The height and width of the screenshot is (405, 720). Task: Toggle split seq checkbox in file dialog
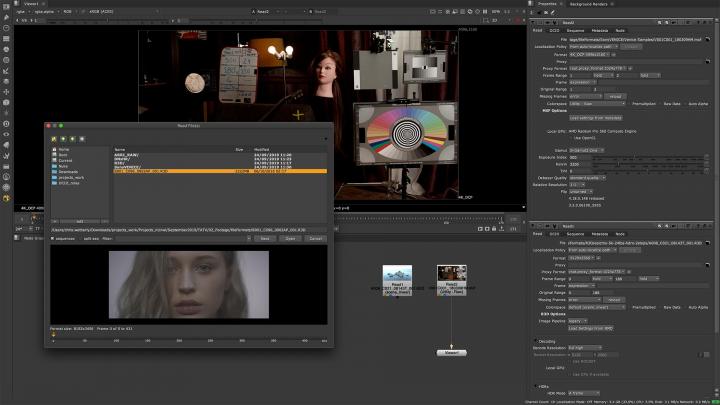tap(81, 239)
